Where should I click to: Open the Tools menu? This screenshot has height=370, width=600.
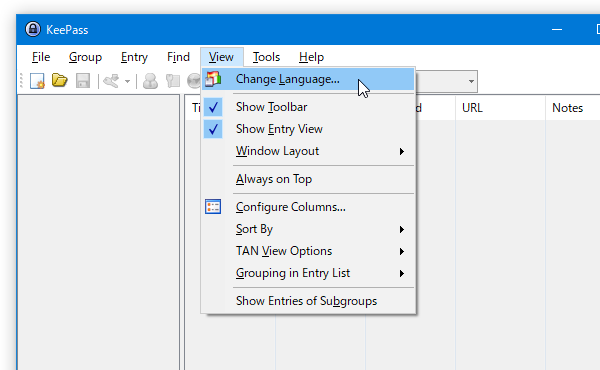point(266,57)
